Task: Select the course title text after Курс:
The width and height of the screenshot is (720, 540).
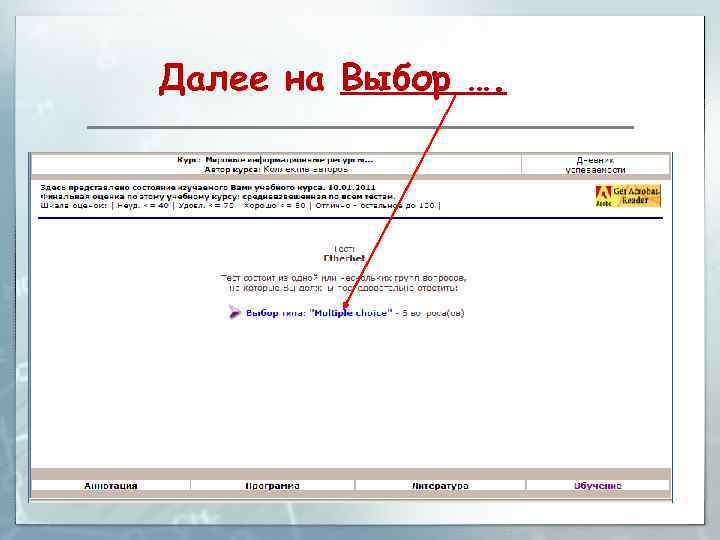Action: (289, 160)
